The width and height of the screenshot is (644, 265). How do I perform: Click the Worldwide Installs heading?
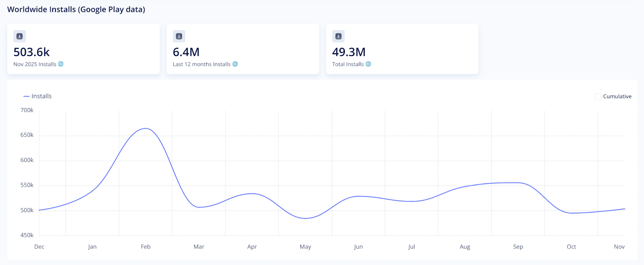[x=76, y=9]
